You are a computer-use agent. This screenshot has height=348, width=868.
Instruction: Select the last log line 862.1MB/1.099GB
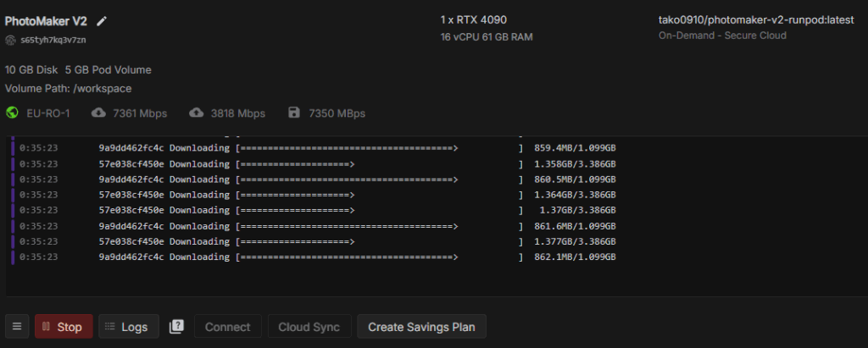(x=318, y=257)
